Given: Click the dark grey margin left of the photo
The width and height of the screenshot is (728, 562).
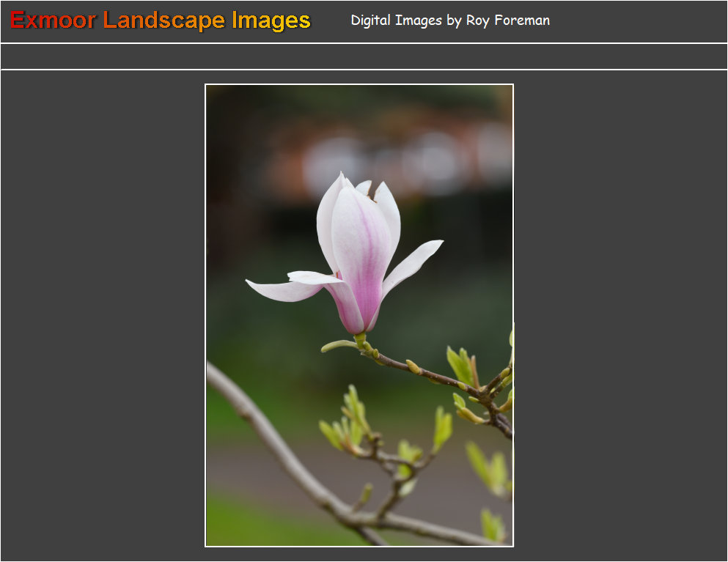Looking at the screenshot, I should [103, 315].
